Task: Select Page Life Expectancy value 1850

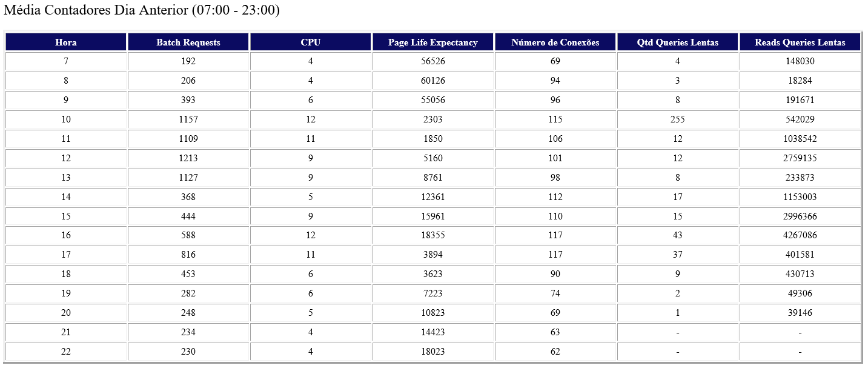Action: (433, 139)
